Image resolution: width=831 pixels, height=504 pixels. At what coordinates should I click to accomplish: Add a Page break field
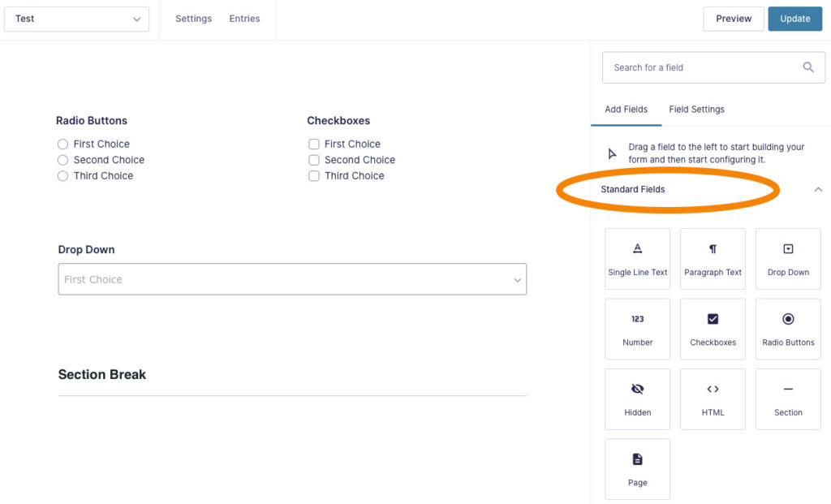click(637, 469)
